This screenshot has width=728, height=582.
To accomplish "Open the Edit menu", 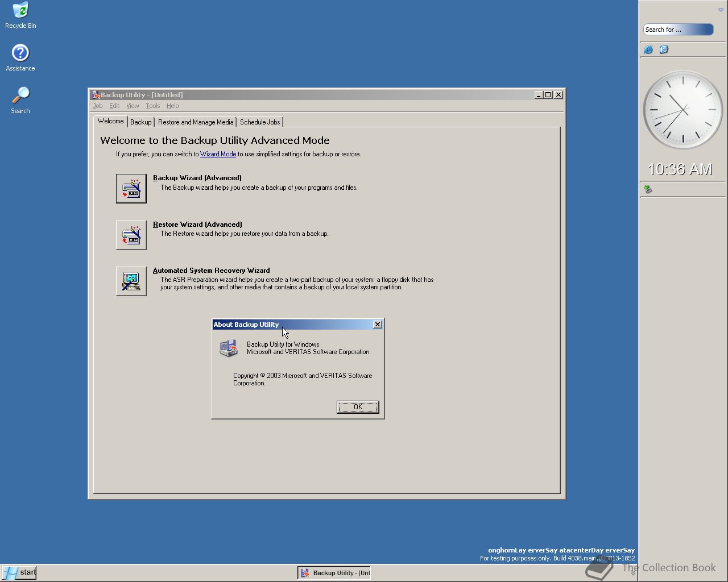I will 114,106.
